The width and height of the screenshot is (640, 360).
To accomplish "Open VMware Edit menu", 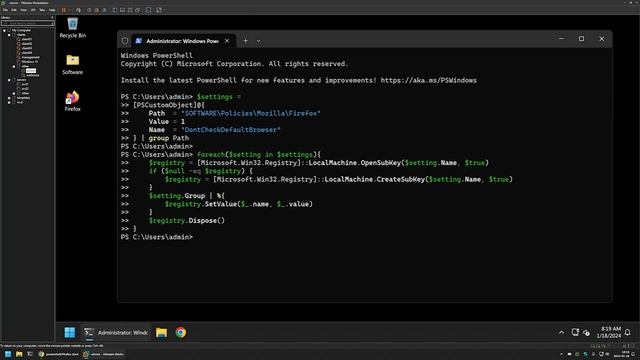I will 14,10.
